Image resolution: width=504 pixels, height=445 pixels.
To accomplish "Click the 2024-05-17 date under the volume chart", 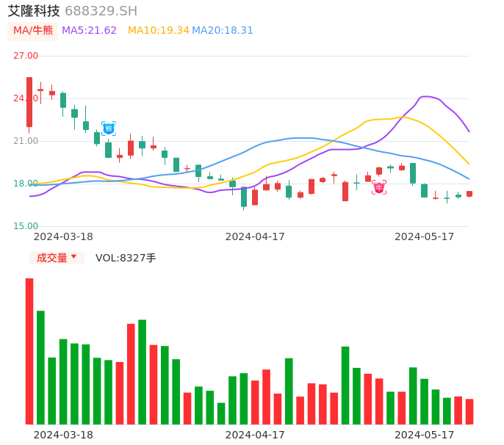I will pos(425,435).
